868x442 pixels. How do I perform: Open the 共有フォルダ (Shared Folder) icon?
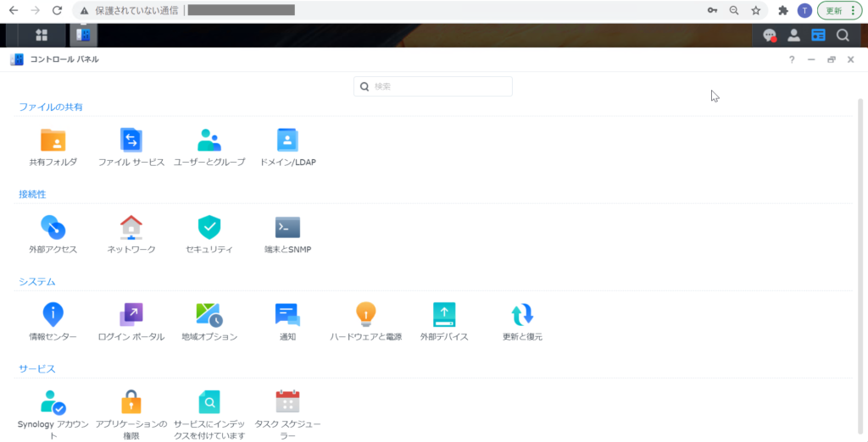click(53, 141)
